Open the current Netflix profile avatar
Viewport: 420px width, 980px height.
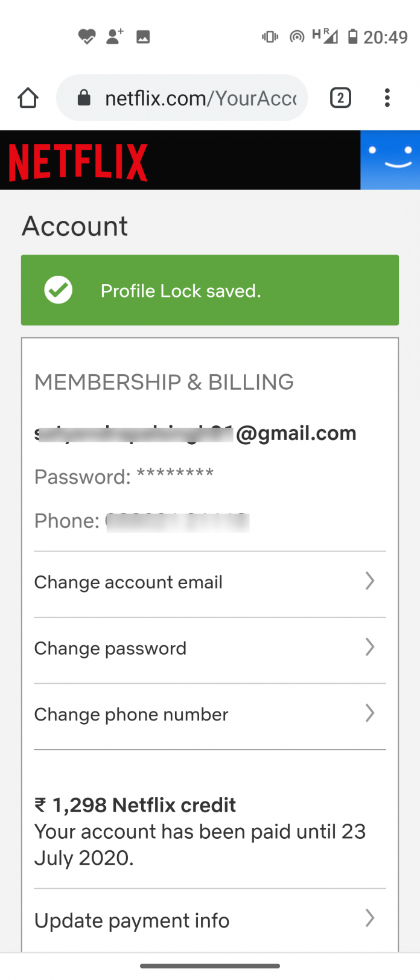pyautogui.click(x=391, y=160)
